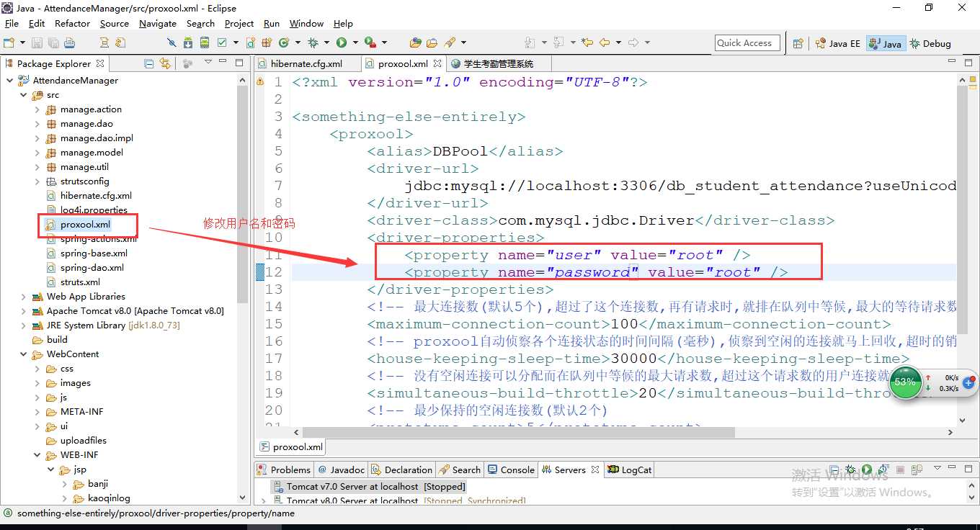Open the Package Explorer View Menu dropdown
The image size is (980, 530).
click(208, 61)
